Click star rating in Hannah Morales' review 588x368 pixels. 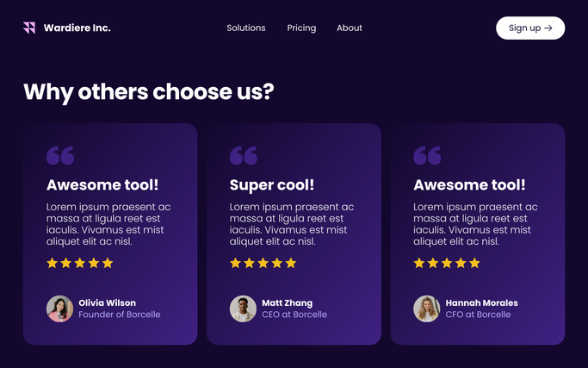pos(447,263)
